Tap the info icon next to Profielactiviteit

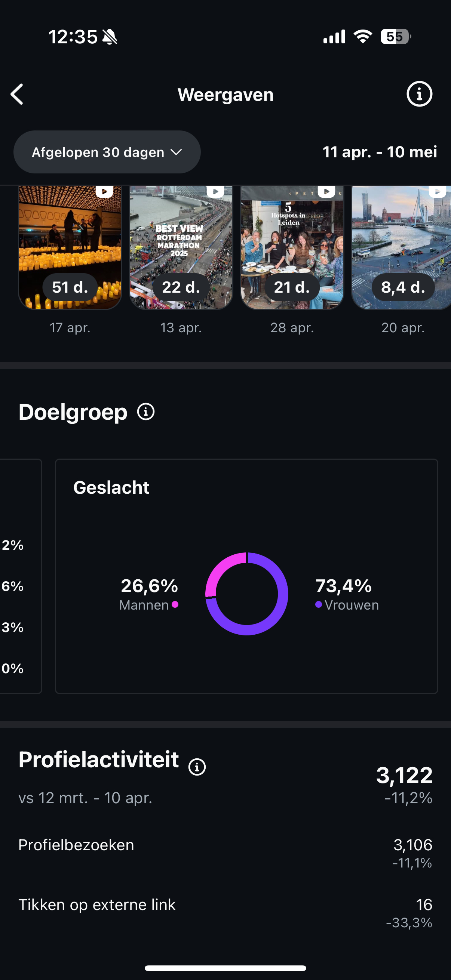pyautogui.click(x=197, y=767)
